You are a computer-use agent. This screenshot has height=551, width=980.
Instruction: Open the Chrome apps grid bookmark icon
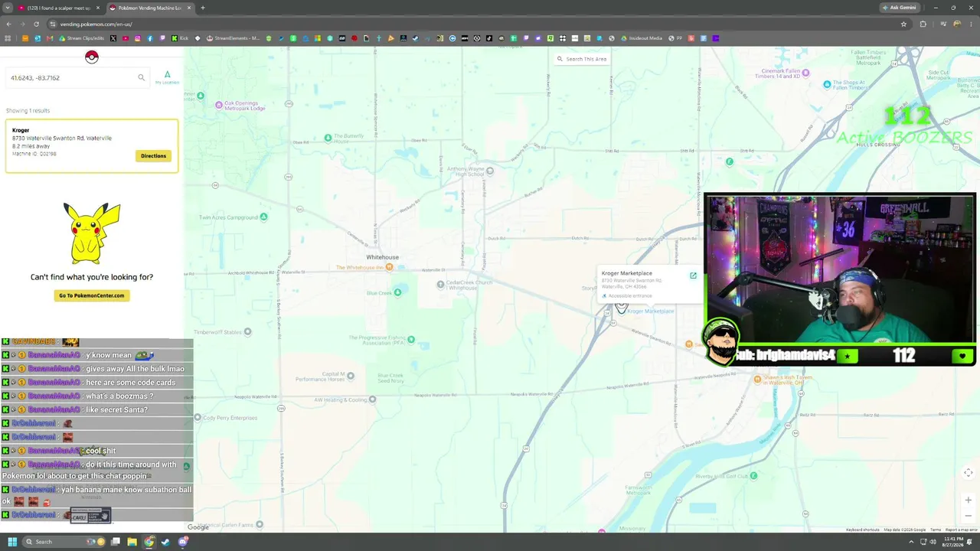click(8, 38)
